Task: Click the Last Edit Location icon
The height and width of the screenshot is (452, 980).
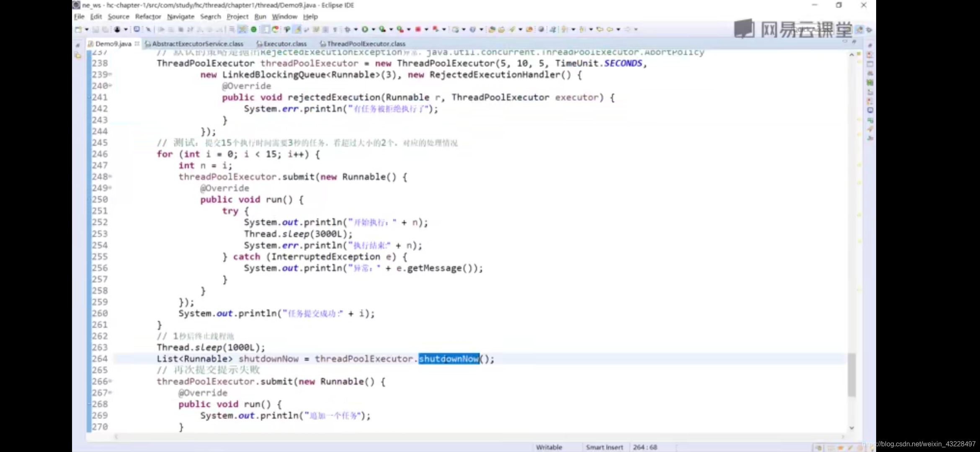Action: (600, 29)
